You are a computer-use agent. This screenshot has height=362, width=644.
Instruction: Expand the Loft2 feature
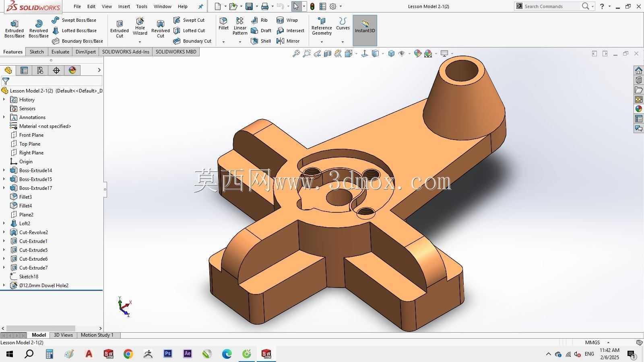point(4,224)
